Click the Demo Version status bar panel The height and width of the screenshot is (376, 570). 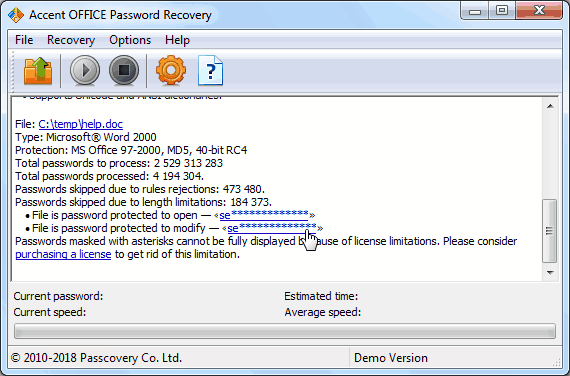(455, 358)
